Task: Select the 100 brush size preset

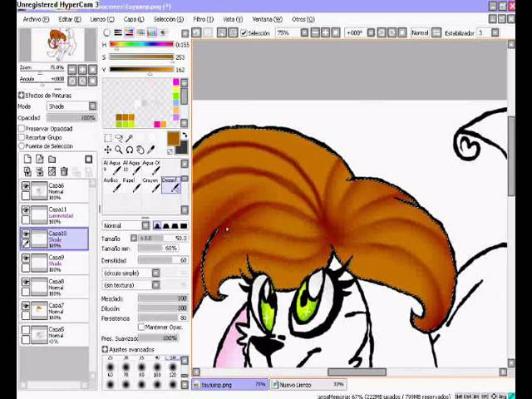Action: 157,368
